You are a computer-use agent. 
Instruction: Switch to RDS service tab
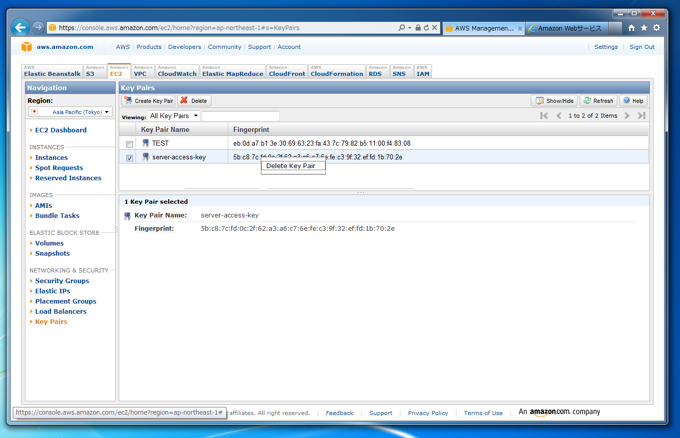(377, 71)
